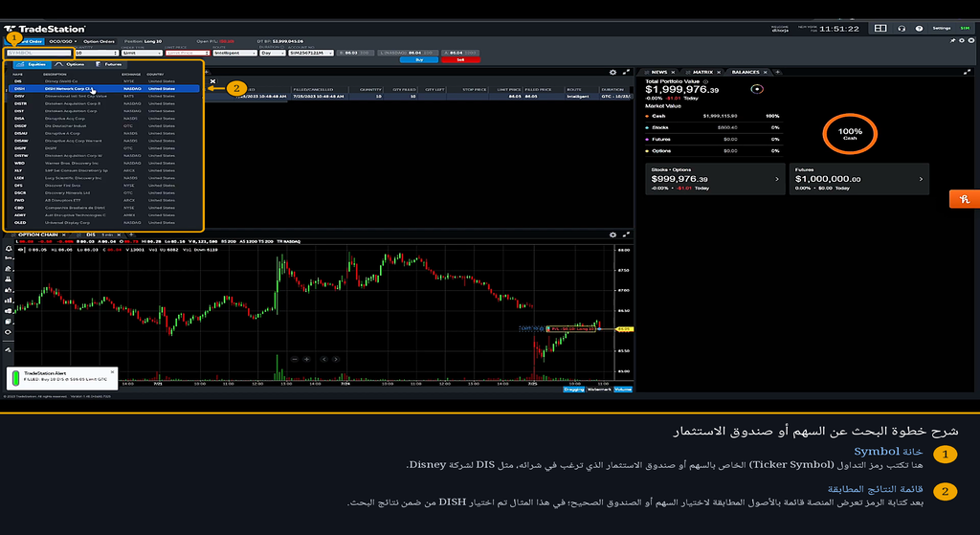The width and height of the screenshot is (980, 535).
Task: Toggle the Dragging option under chart
Action: click(x=574, y=390)
